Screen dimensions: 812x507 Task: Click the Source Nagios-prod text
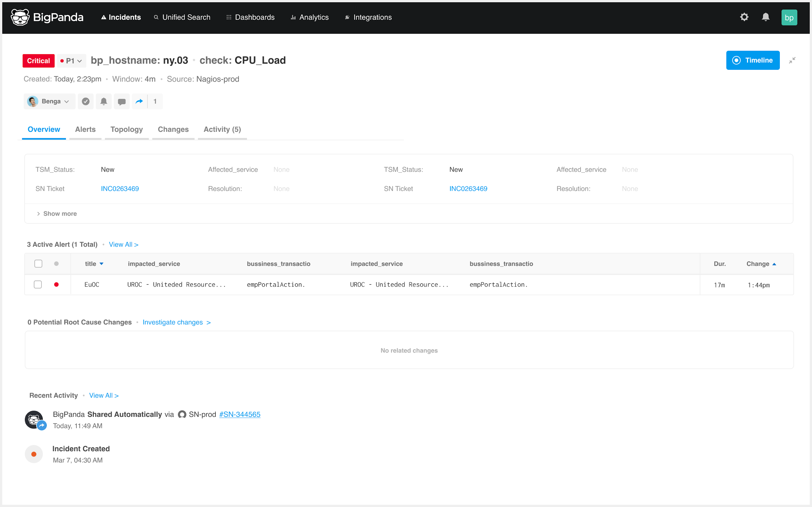click(203, 79)
